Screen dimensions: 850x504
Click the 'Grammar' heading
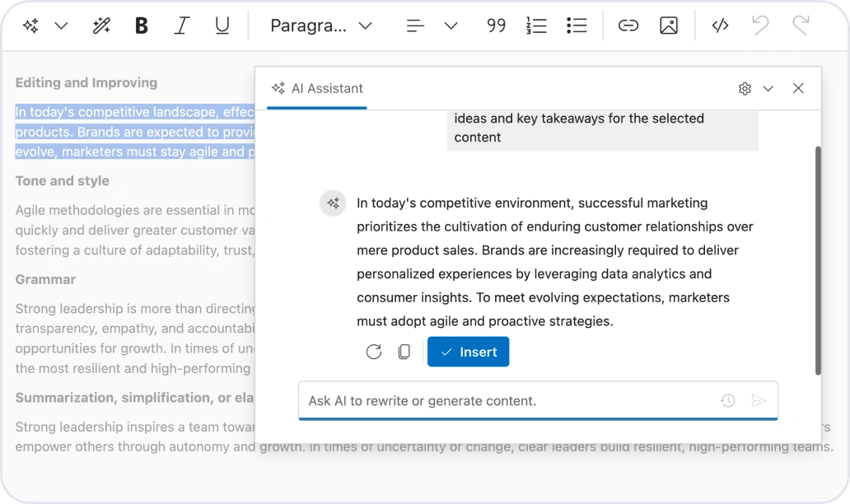coord(45,279)
